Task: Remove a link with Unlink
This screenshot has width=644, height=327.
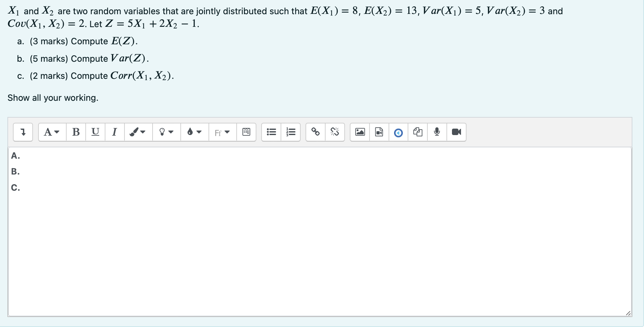Action: tap(334, 132)
